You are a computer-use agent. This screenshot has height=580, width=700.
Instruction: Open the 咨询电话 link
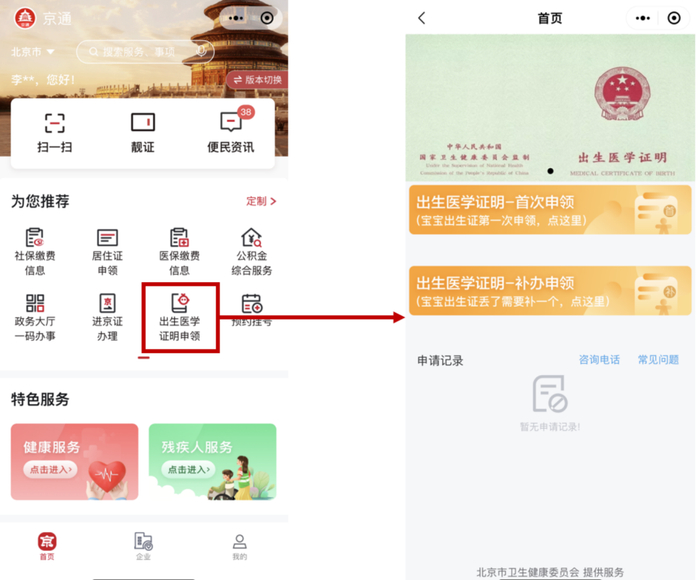[x=599, y=360]
